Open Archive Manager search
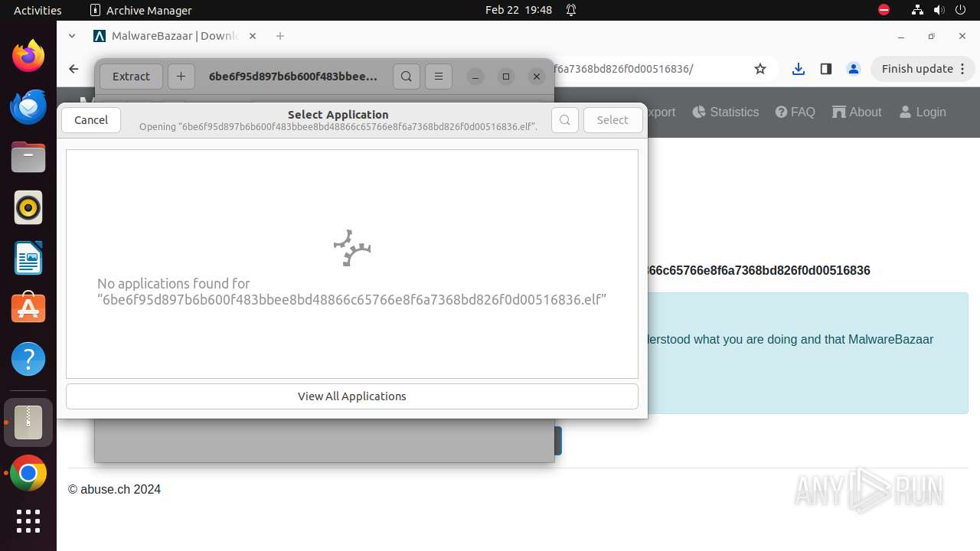980x551 pixels. [407, 77]
